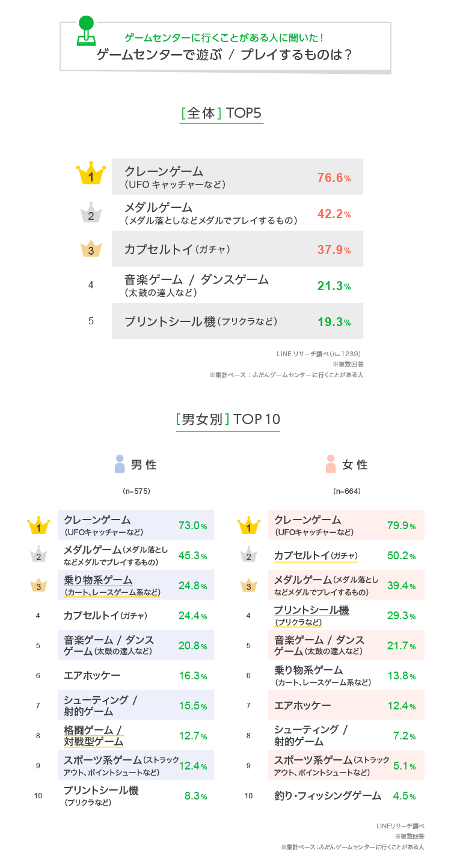
Task: Click the green joystick icon in the header
Action: (x=86, y=31)
